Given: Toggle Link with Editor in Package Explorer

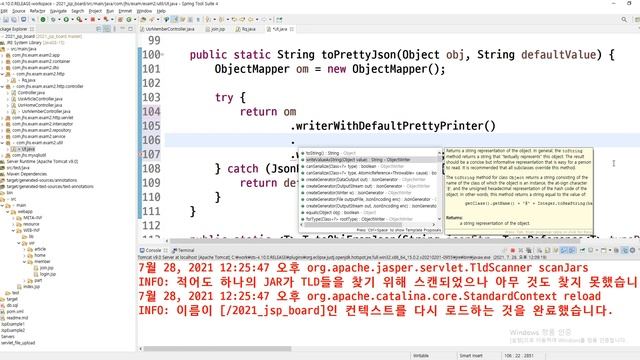Looking at the screenshot, I should pos(107,29).
